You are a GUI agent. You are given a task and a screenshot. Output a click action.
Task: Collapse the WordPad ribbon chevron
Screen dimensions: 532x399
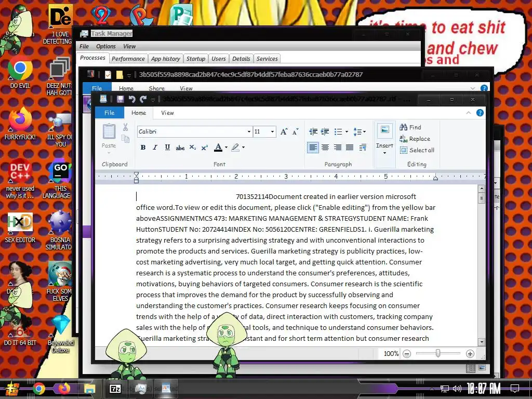pyautogui.click(x=469, y=113)
